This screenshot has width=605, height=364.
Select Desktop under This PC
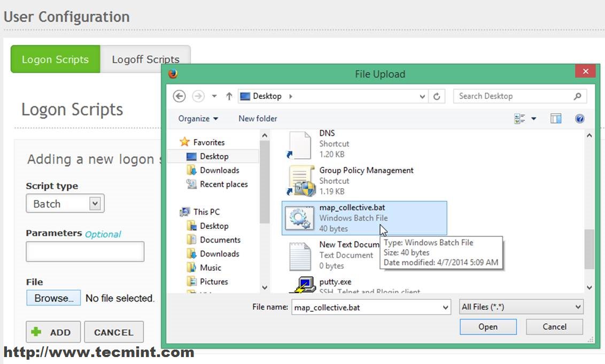coord(207,226)
